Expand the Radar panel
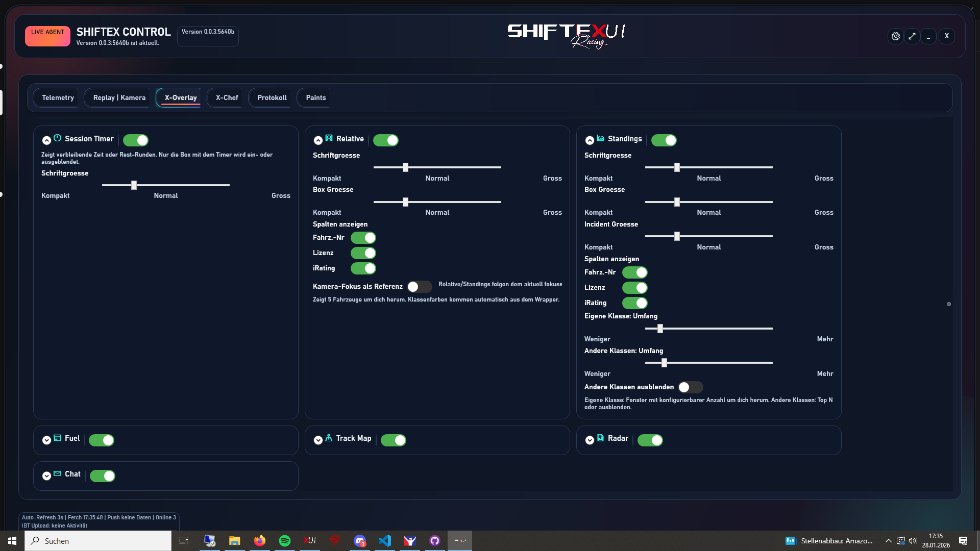 [x=591, y=440]
